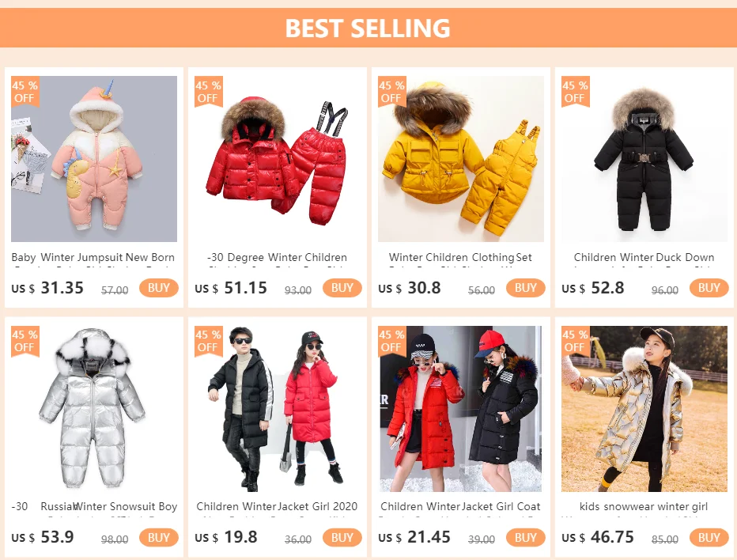Open the silver snowsuit product image

point(94,409)
